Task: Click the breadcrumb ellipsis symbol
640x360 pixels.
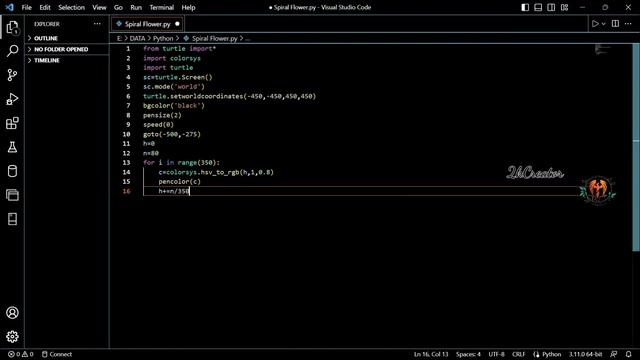Action: click(248, 38)
